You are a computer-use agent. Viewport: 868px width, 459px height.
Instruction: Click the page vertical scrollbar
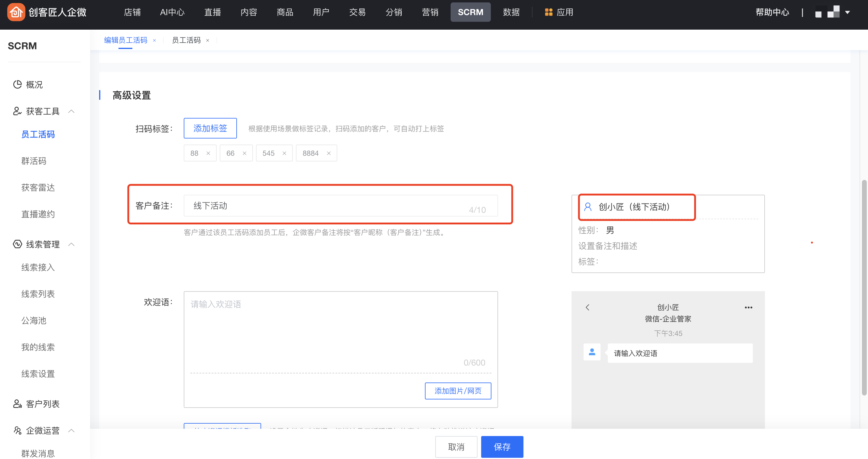coord(864,287)
